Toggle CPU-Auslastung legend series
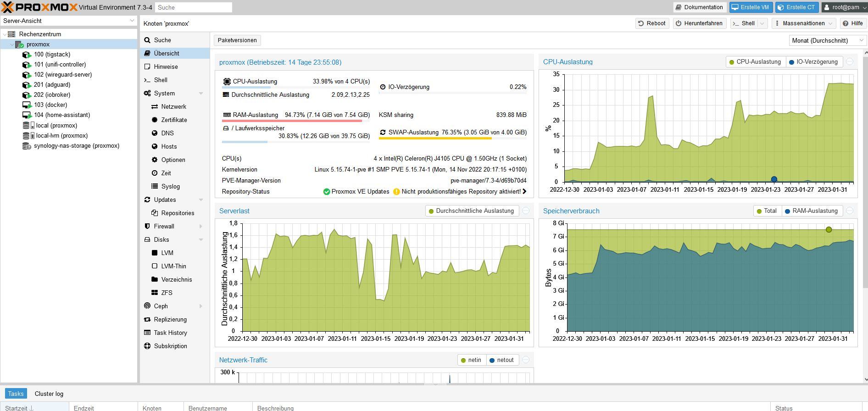This screenshot has width=868, height=411. click(755, 62)
